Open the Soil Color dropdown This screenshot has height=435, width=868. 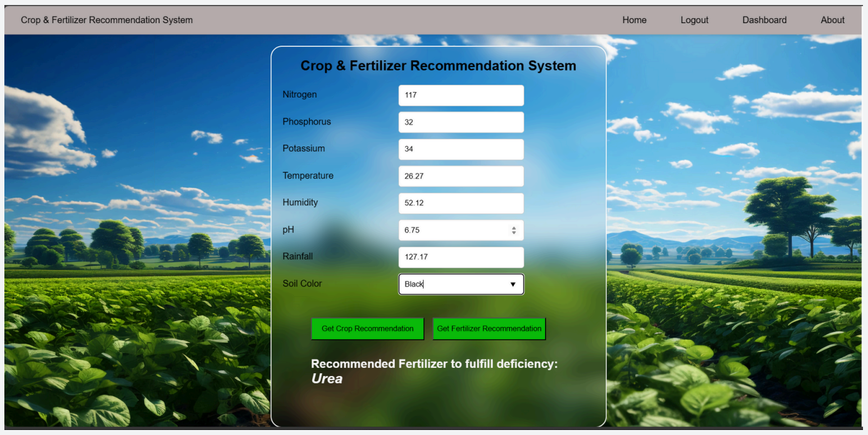pos(461,284)
